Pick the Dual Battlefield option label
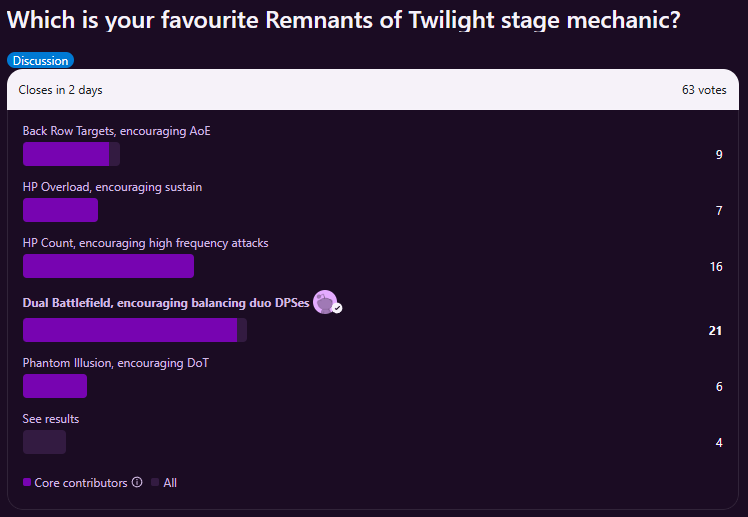Viewport: 748px width, 517px height. (x=165, y=303)
